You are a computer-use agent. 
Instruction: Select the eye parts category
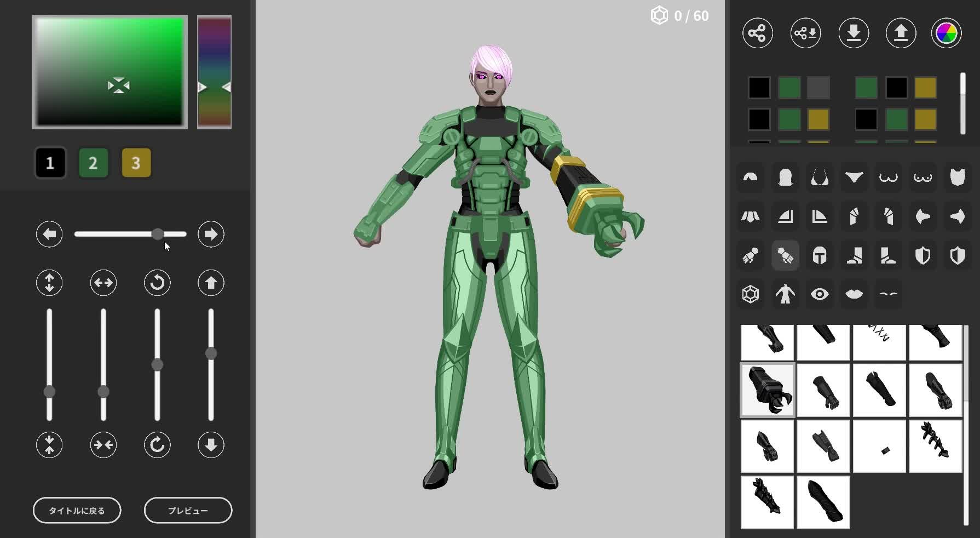(820, 294)
